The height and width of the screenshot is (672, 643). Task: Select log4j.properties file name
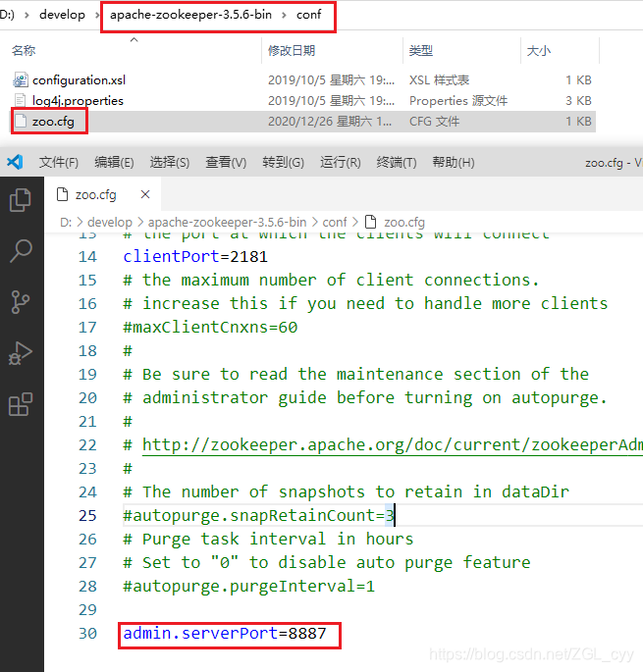pyautogui.click(x=78, y=101)
